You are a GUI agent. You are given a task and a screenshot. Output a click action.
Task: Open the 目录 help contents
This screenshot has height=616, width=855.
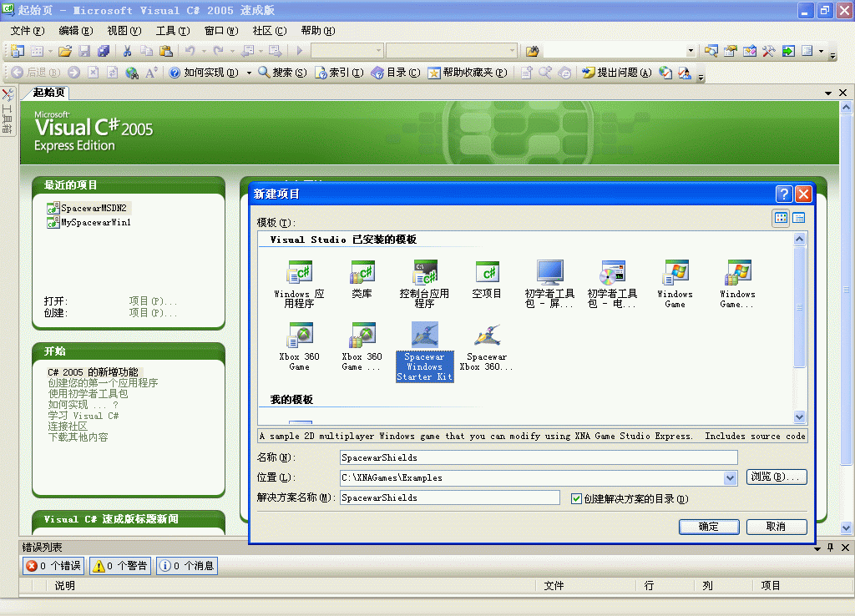click(396, 73)
